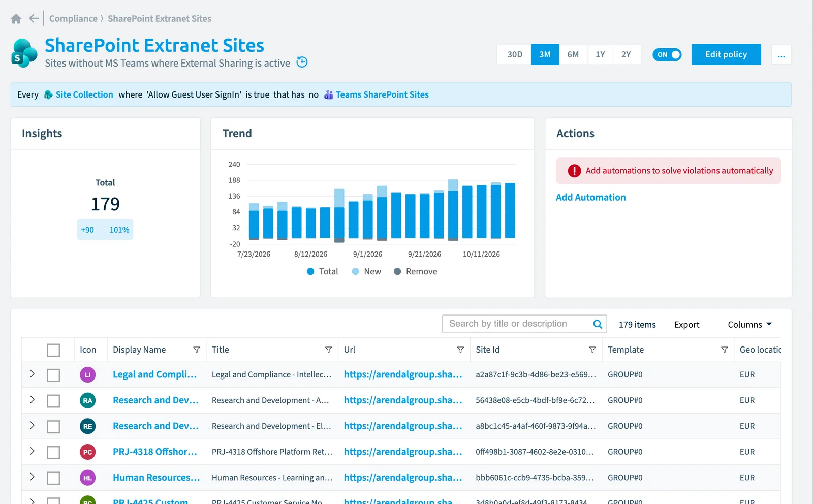The image size is (813, 504).
Task: Tick checkbox for Research and Development - A row
Action: coord(53,401)
